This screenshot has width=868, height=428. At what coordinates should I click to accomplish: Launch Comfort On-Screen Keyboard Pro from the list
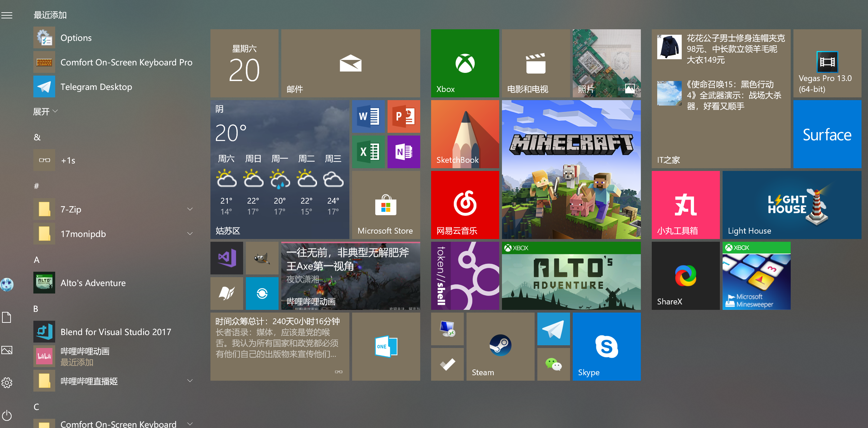113,62
